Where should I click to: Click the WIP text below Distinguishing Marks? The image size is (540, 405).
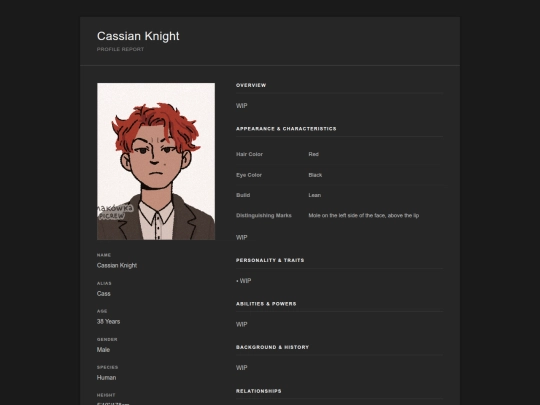coord(241,237)
